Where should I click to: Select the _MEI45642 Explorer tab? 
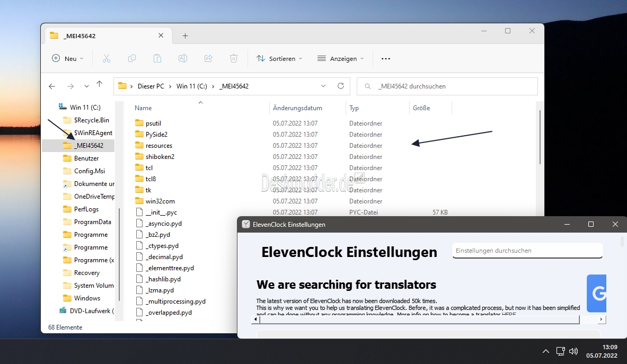(x=108, y=35)
